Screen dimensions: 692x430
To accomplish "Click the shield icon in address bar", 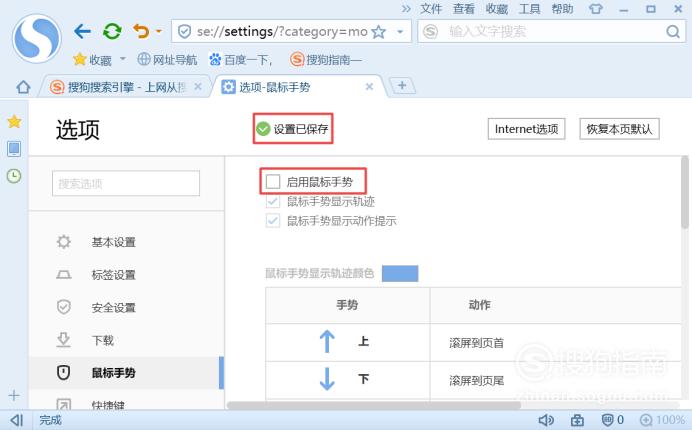I will pos(184,31).
